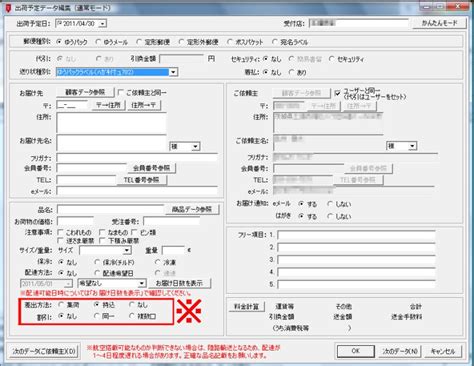
Task: Click the お届け先 TEL番号参照 button
Action: 142,180
